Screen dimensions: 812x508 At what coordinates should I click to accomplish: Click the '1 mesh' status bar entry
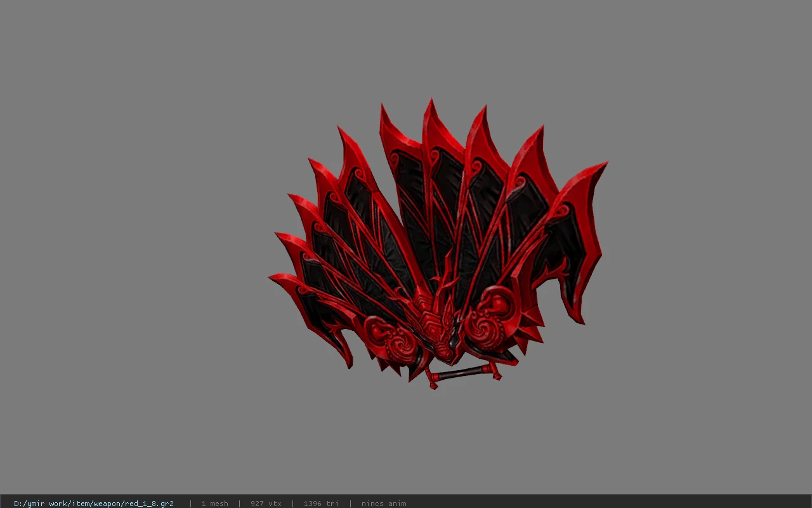coord(215,504)
